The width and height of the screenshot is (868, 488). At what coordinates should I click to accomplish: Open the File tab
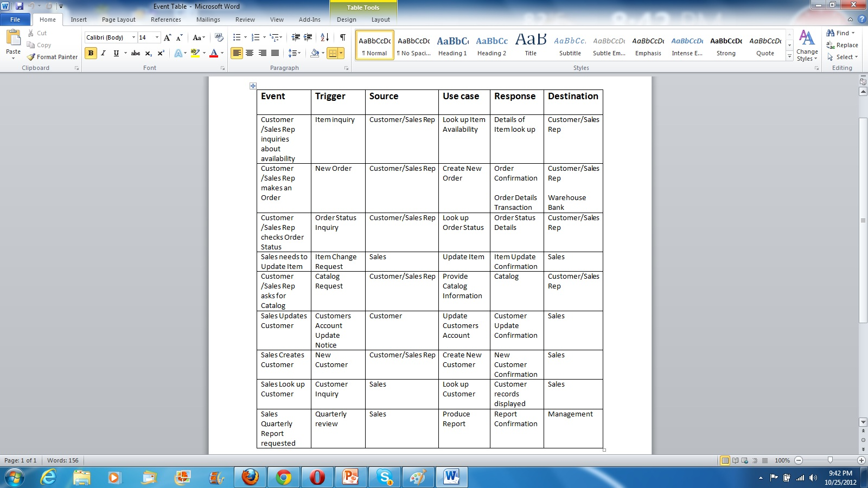tap(15, 20)
